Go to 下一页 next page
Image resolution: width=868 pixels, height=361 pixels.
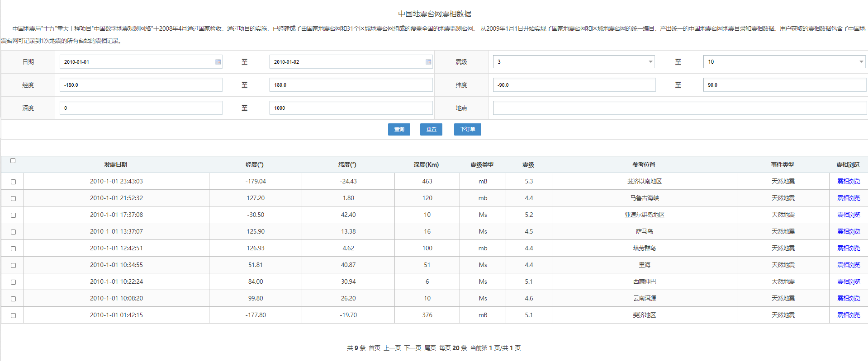(413, 348)
